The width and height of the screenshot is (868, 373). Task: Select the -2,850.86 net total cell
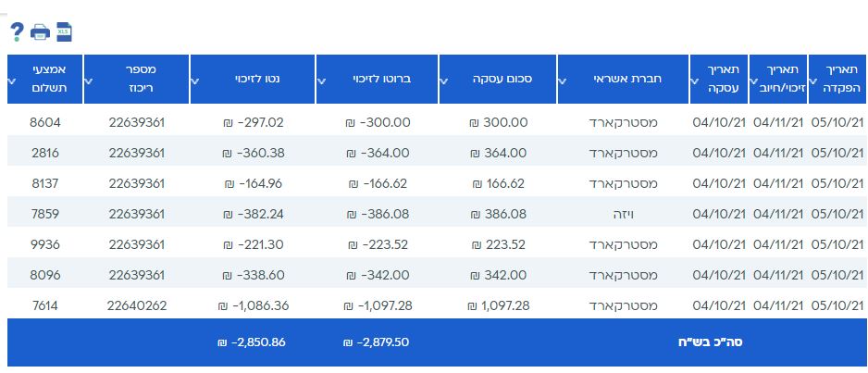pyautogui.click(x=251, y=342)
